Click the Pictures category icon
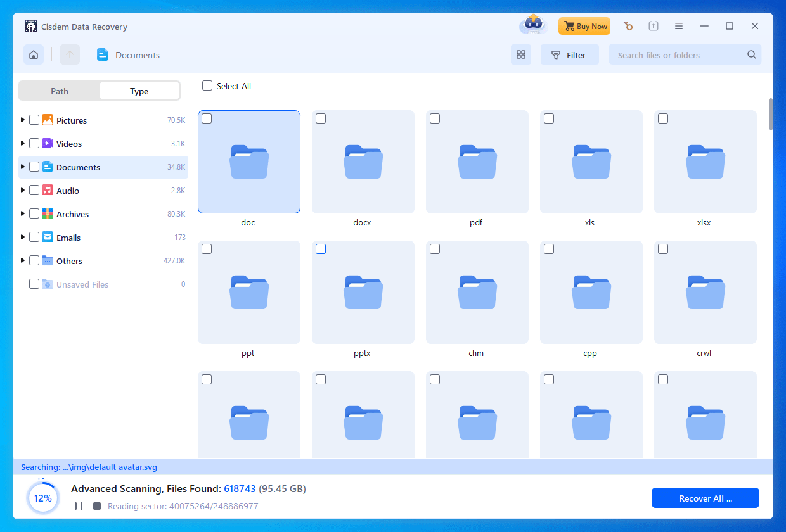Image resolution: width=786 pixels, height=532 pixels. 48,120
